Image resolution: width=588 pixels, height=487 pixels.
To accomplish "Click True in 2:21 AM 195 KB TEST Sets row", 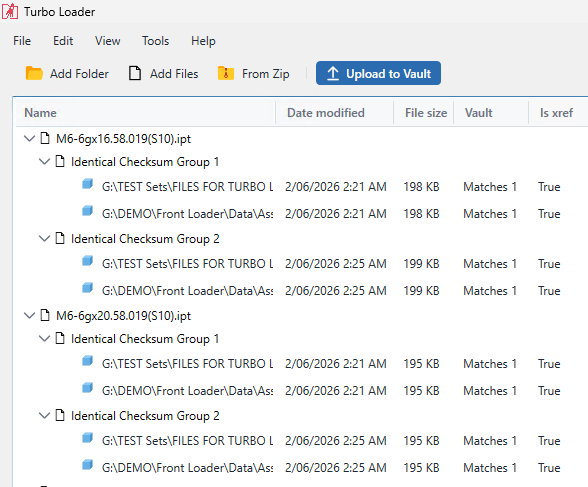I will tap(549, 363).
